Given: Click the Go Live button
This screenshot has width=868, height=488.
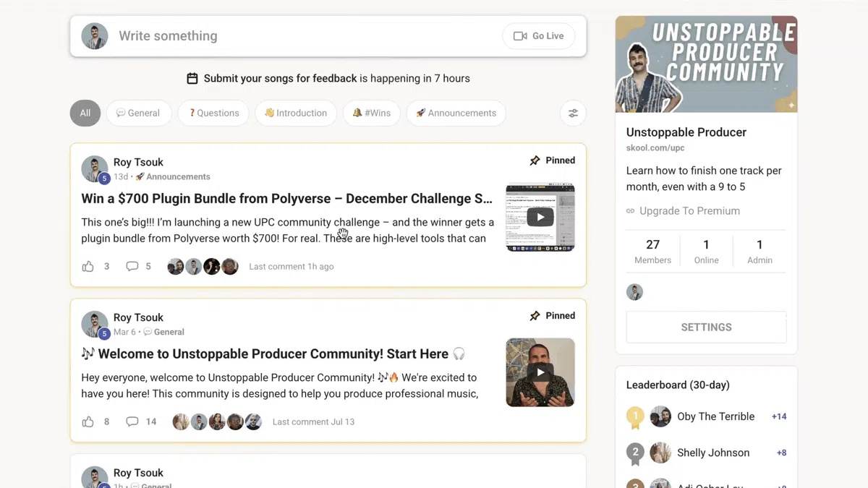Looking at the screenshot, I should pyautogui.click(x=539, y=36).
